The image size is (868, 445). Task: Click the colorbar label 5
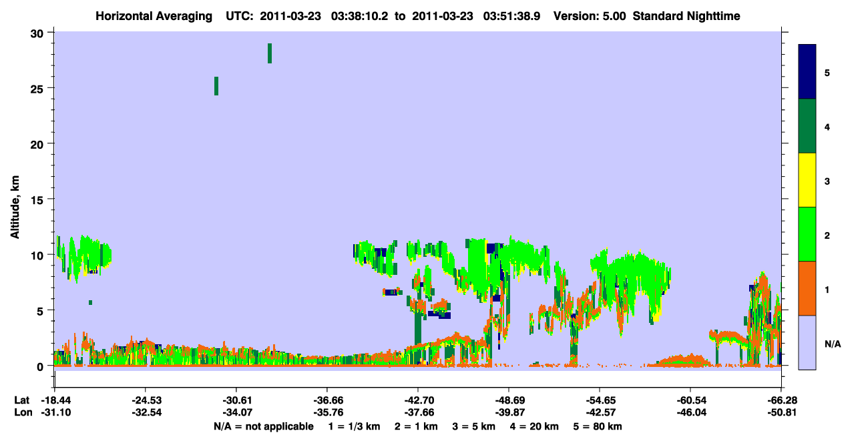point(827,72)
